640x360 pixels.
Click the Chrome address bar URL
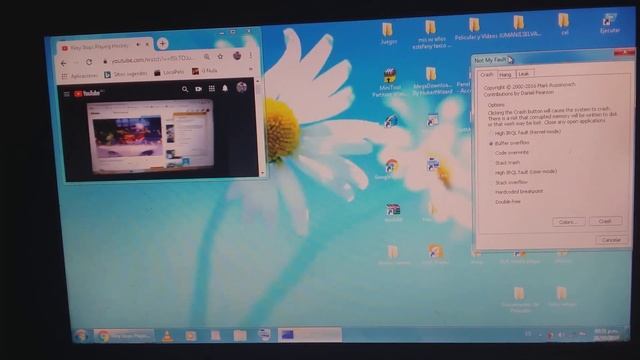152,60
